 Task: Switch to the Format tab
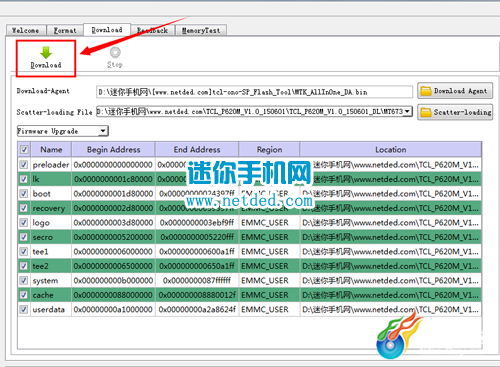tap(65, 30)
